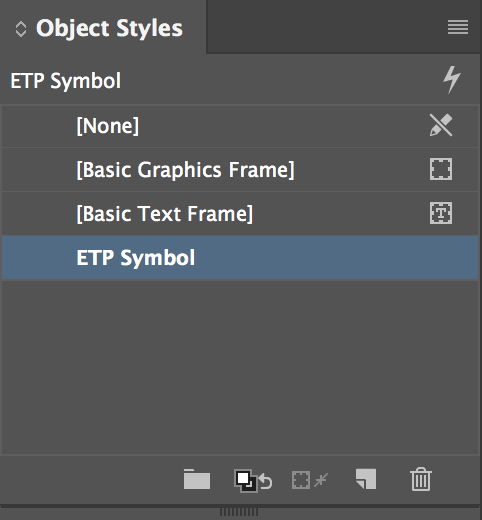This screenshot has width=482, height=520.
Task: Click the graphics frame default icon
Action: [x=441, y=169]
